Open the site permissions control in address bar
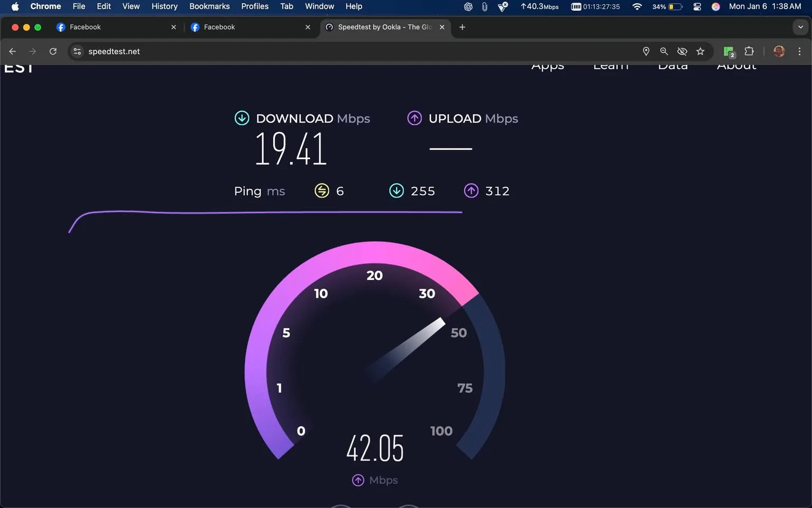Screen dimensions: 812x508 [77, 51]
